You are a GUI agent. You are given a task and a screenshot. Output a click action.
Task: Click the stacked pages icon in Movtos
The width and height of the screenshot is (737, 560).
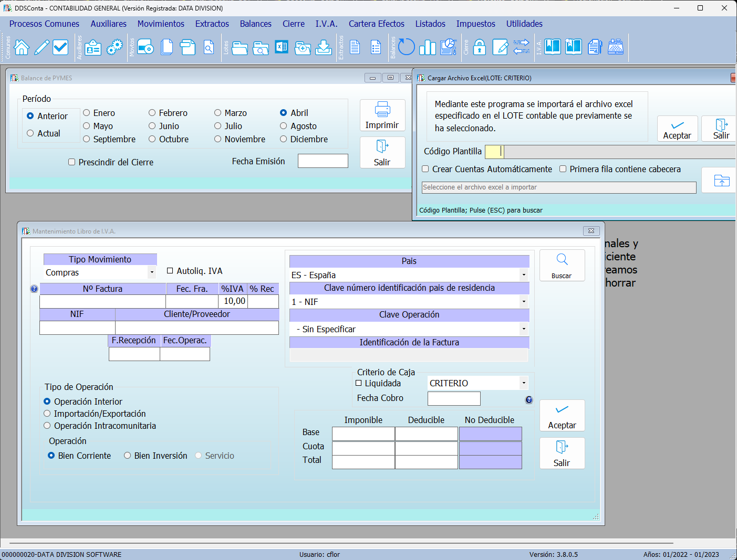click(167, 47)
